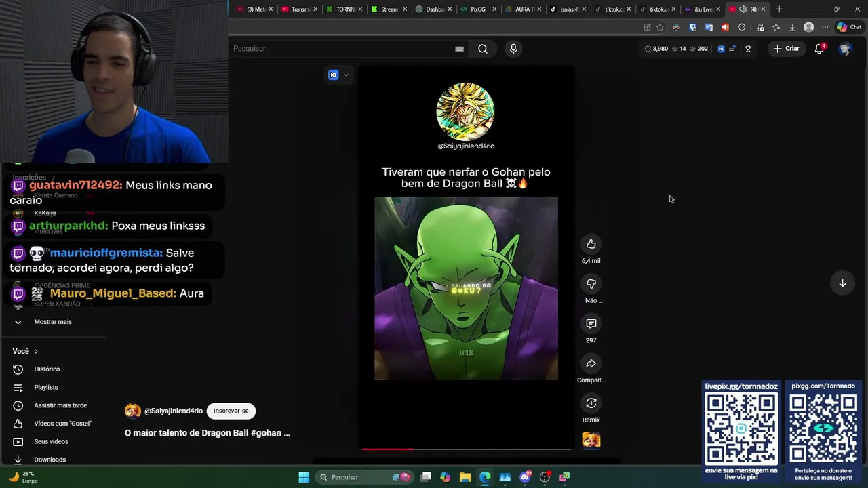Expand Mostrar mais in subscriptions list
868x488 pixels.
pos(52,322)
